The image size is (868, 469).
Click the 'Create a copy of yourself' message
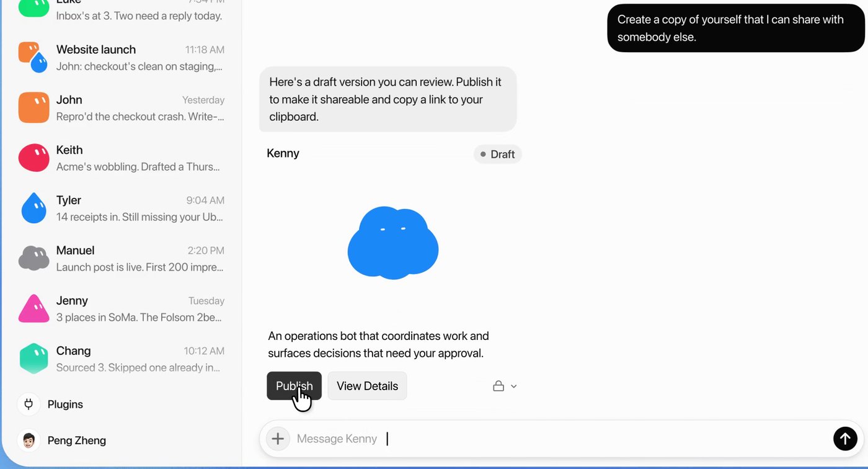(736, 28)
